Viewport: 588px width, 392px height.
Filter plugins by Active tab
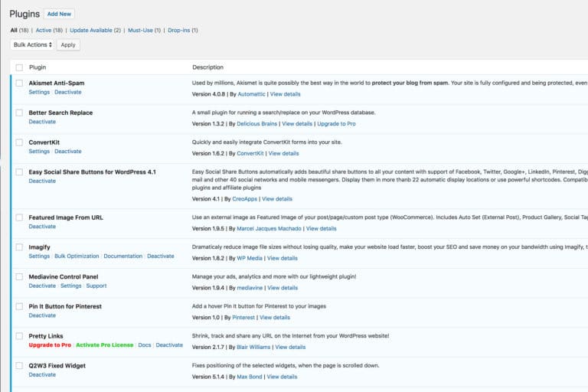43,31
